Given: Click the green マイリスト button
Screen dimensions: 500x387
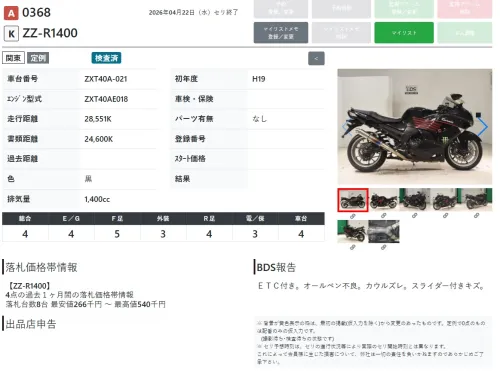Looking at the screenshot, I should coord(404,33).
